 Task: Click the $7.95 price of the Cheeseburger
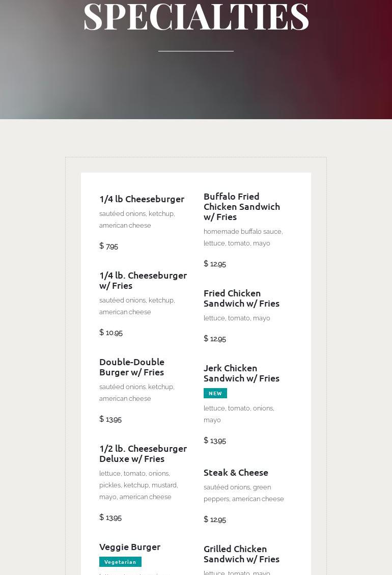[x=109, y=246]
